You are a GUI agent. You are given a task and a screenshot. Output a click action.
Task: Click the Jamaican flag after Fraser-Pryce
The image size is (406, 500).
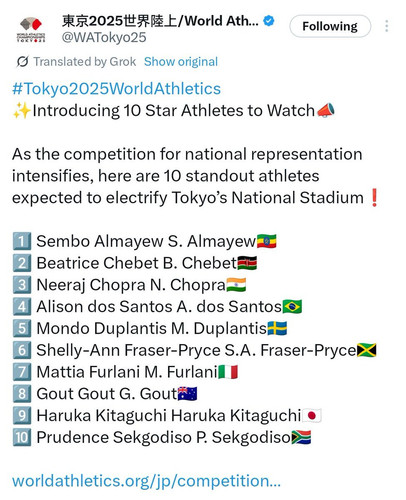(367, 350)
